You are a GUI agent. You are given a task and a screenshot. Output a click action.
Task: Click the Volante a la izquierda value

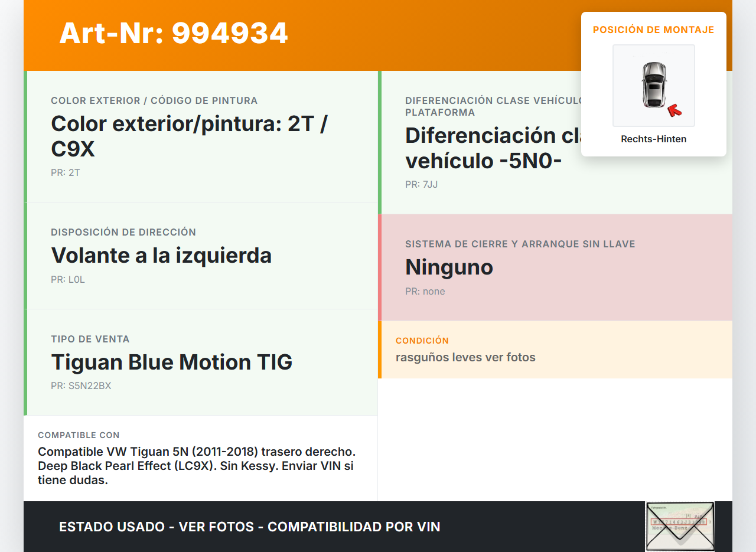click(161, 256)
